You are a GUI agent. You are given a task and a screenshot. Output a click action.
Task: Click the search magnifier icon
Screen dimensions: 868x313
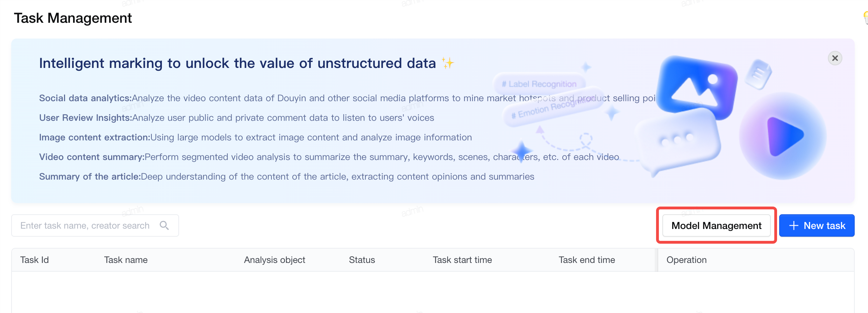coord(164,225)
